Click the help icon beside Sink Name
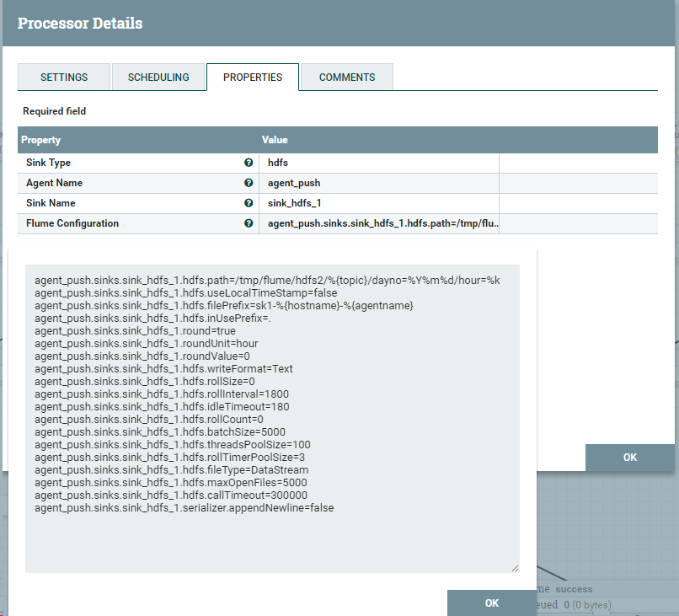Image resolution: width=679 pixels, height=616 pixels. click(249, 203)
